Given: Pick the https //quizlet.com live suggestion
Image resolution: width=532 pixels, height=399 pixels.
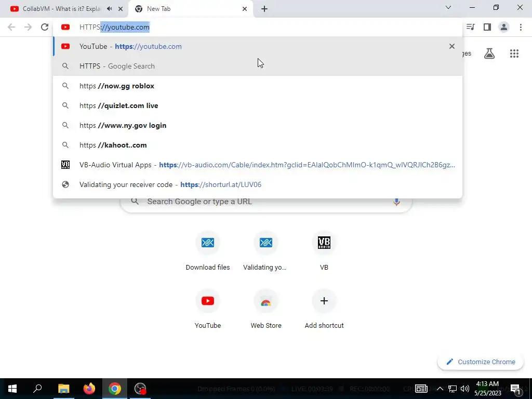Looking at the screenshot, I should pyautogui.click(x=258, y=105).
